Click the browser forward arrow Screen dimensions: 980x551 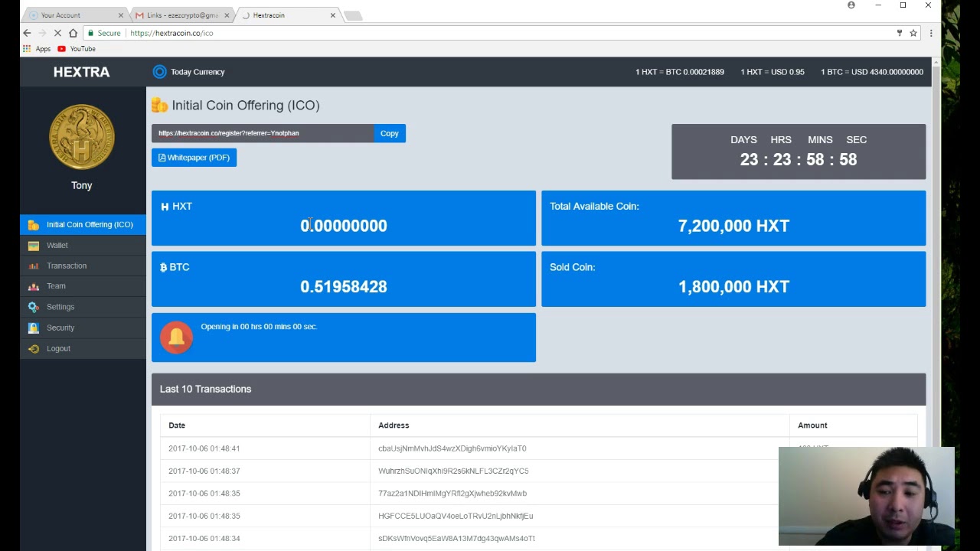pos(42,33)
